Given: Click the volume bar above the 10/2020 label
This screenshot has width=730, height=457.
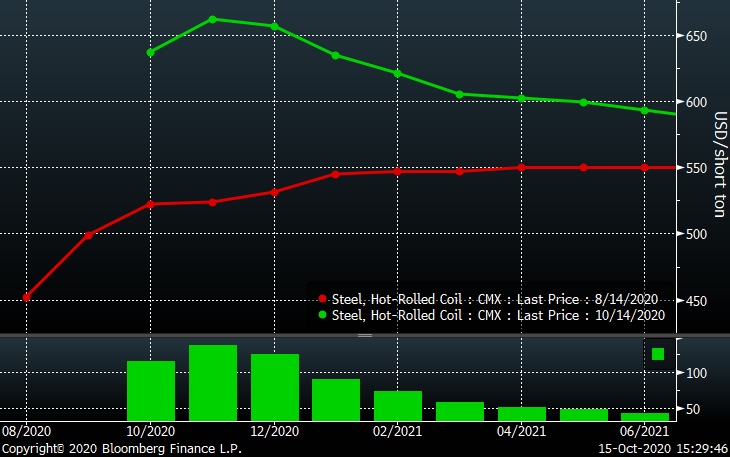Looking at the screenshot, I should tap(151, 390).
